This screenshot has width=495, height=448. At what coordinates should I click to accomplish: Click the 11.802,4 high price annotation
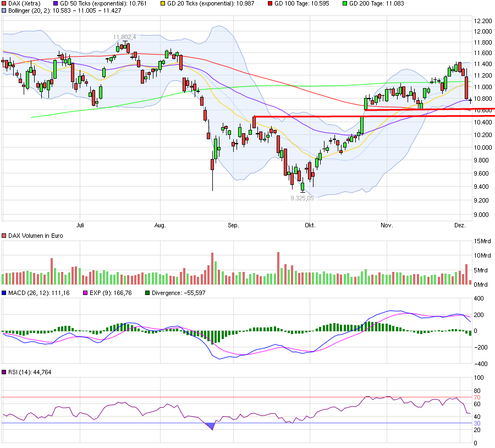124,37
